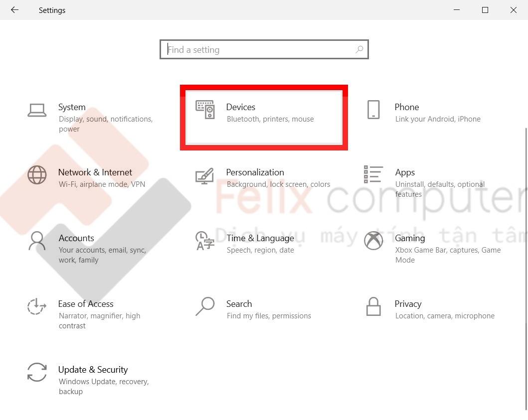The image size is (528, 420).
Task: Go back using the back arrow
Action: click(14, 10)
